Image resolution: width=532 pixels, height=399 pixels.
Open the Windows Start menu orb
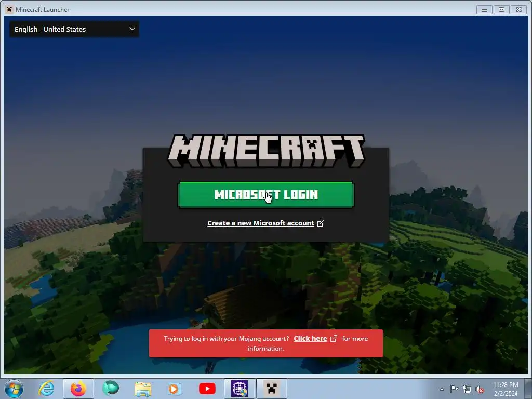click(14, 389)
